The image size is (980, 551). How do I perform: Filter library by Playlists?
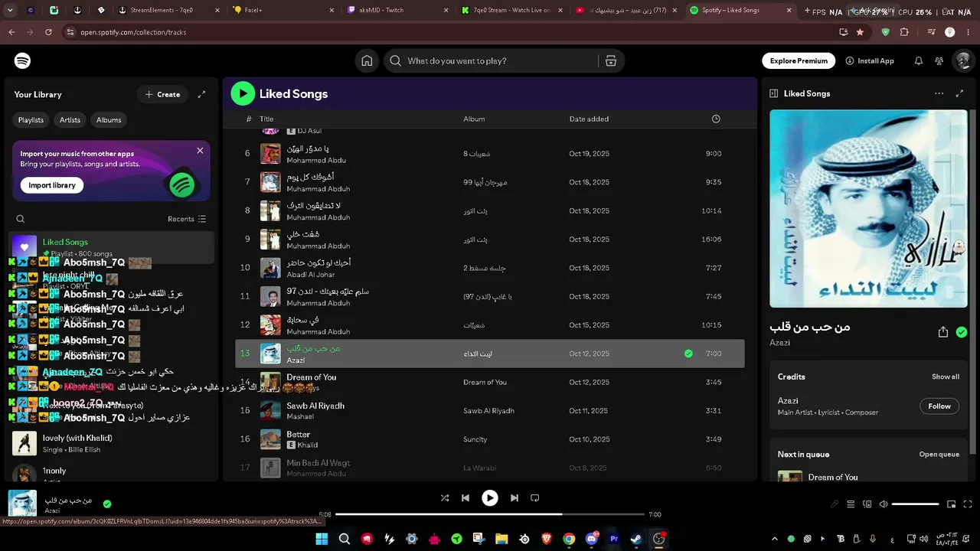click(31, 120)
